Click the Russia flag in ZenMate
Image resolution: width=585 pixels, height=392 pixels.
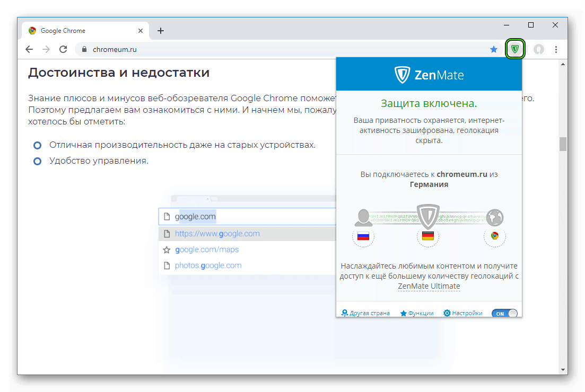tap(363, 236)
